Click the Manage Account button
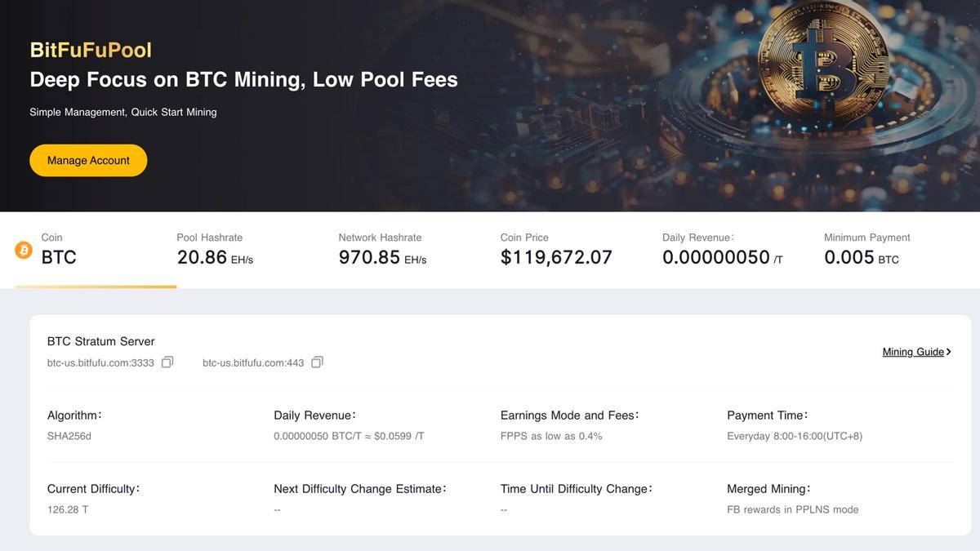Screen dimensions: 980x551 point(88,159)
